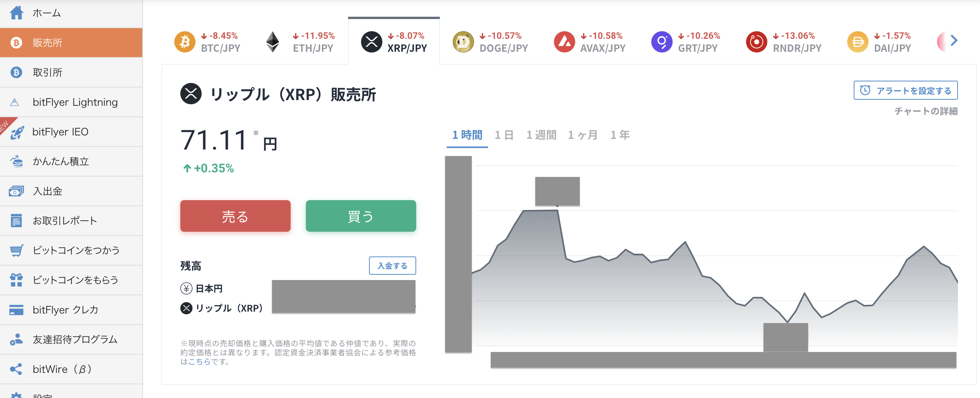Click the DAI yellow coin icon
The image size is (980, 398).
tap(857, 42)
